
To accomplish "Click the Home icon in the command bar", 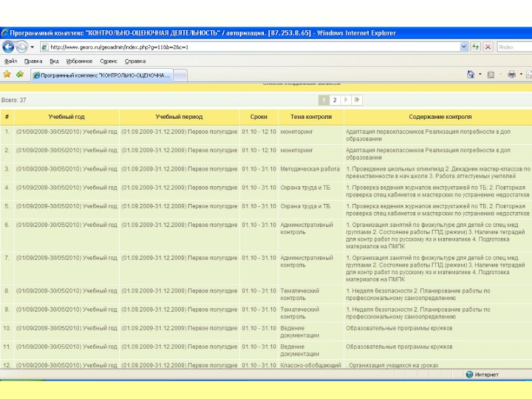I will (471, 74).
